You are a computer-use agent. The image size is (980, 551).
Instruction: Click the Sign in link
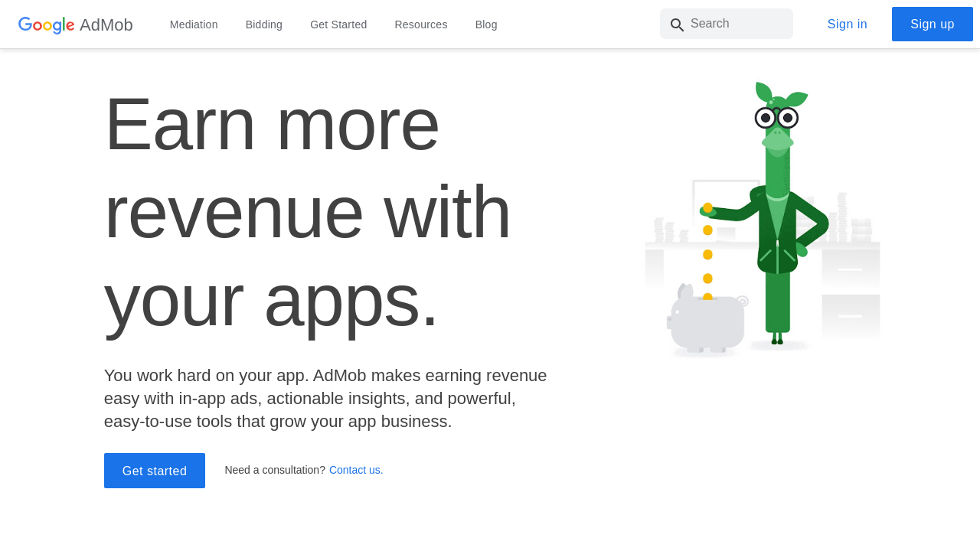point(847,24)
